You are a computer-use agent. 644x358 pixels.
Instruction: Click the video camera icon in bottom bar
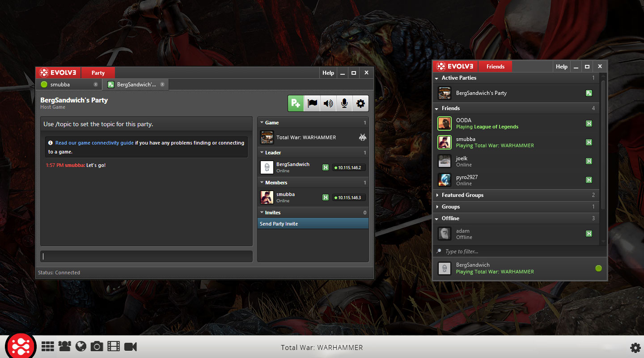(131, 346)
